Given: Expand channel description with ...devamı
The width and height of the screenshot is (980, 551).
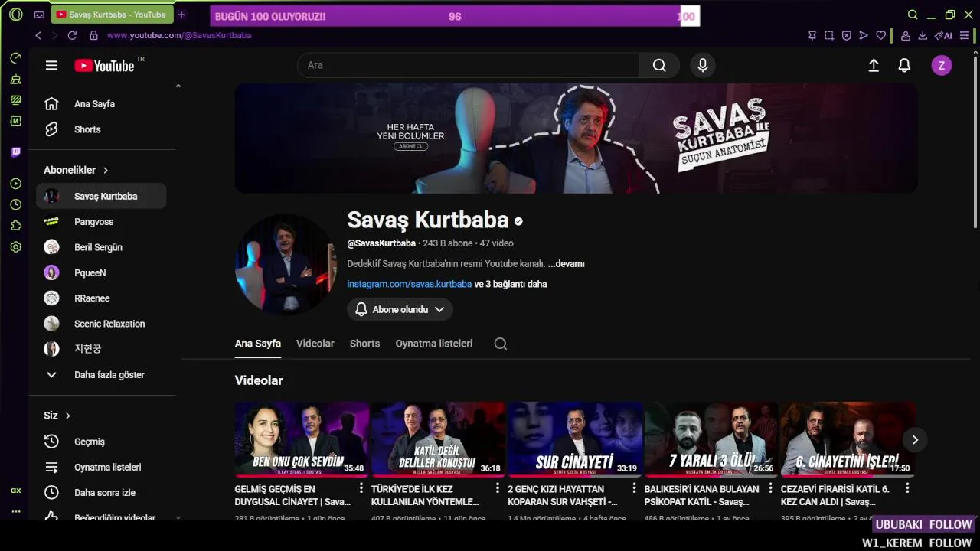Looking at the screenshot, I should pyautogui.click(x=566, y=264).
